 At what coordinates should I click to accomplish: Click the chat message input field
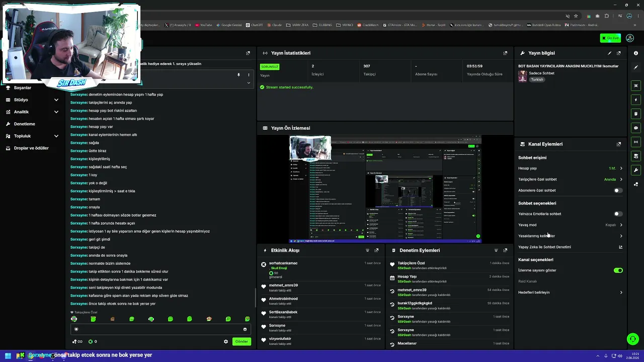[x=160, y=329]
